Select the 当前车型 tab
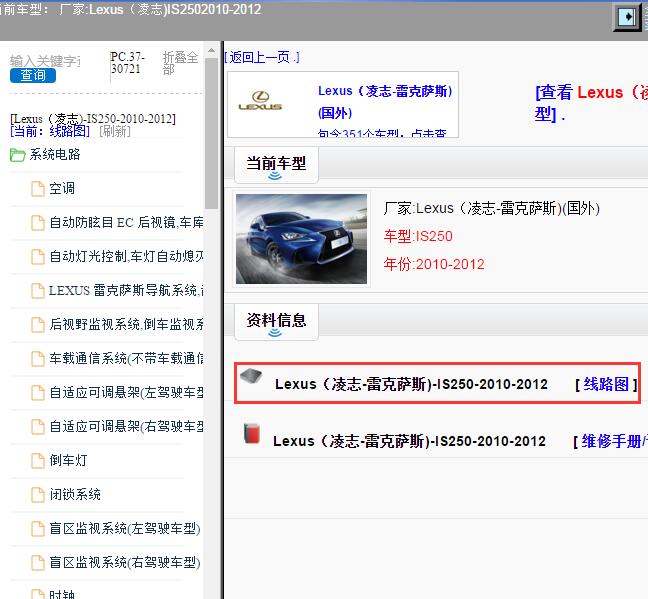 pyautogui.click(x=276, y=165)
